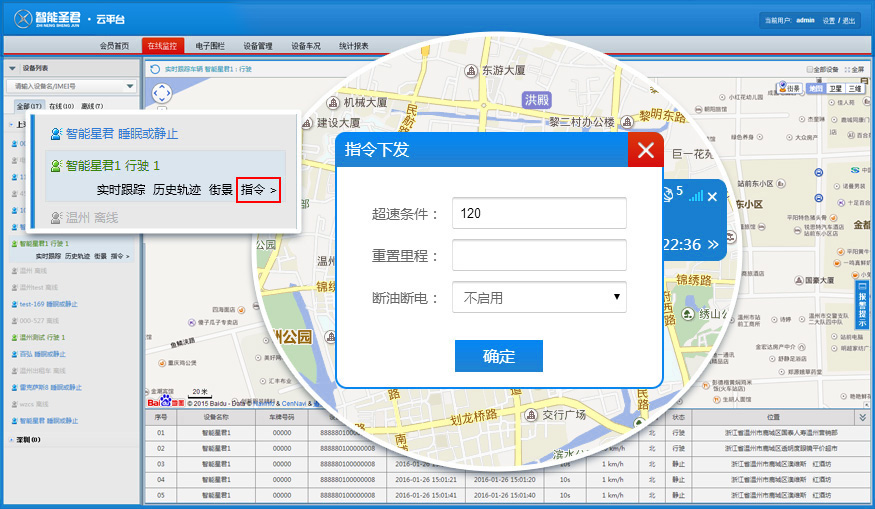The width and height of the screenshot is (875, 509).
Task: Expand the 深圳 (0) group in the device list
Action: pos(26,439)
